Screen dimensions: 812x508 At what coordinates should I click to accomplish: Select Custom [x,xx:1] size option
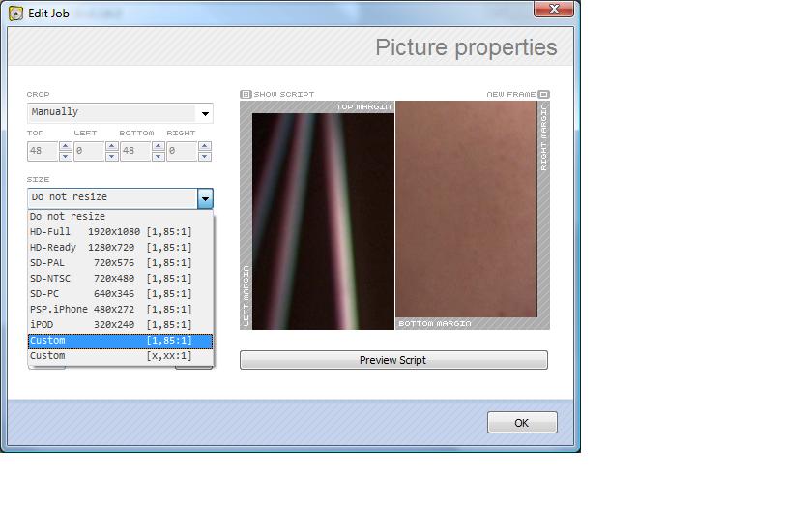[x=120, y=356]
